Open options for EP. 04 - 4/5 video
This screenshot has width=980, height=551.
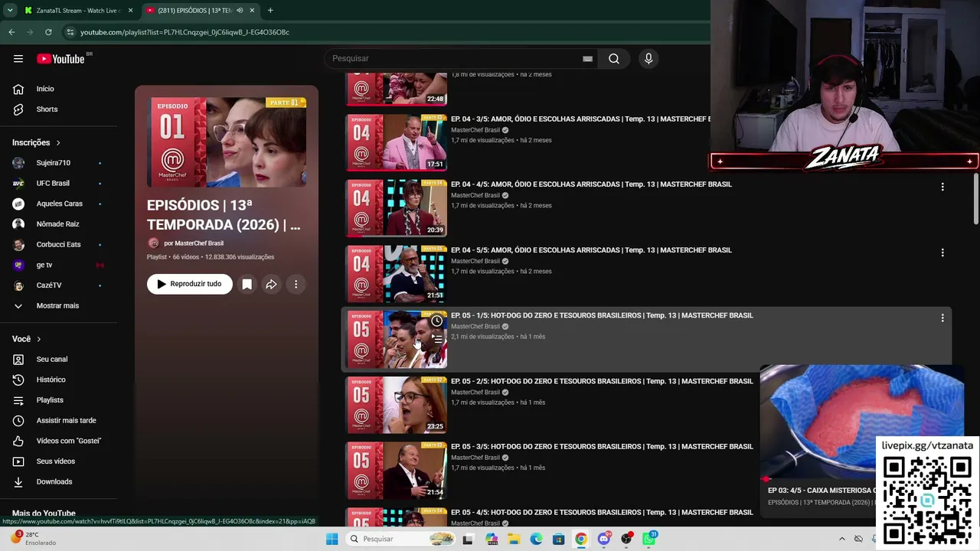click(x=942, y=187)
